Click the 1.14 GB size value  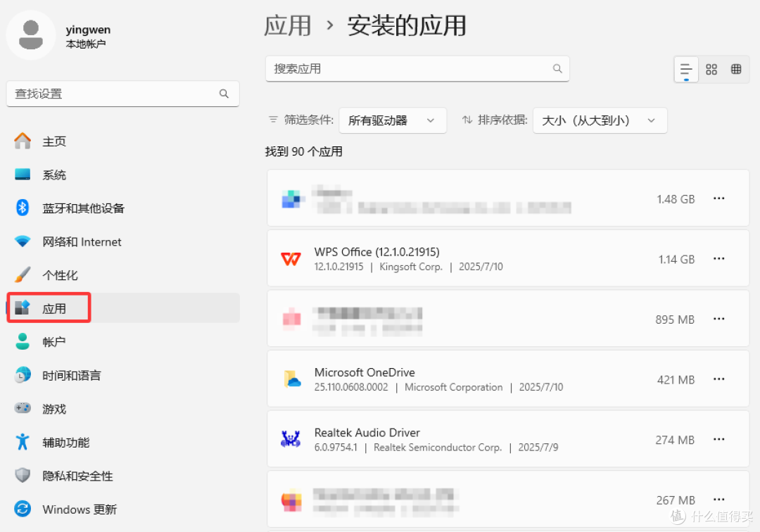[x=677, y=259]
